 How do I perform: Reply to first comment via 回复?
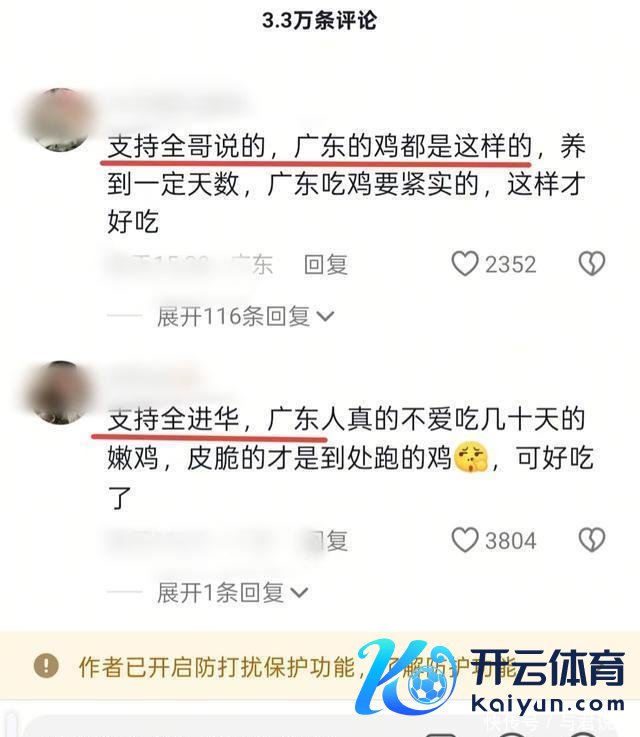pos(325,264)
